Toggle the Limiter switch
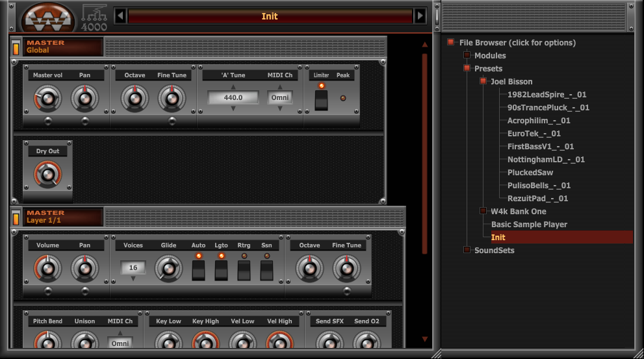Viewport: 644px width, 359px height. point(321,100)
